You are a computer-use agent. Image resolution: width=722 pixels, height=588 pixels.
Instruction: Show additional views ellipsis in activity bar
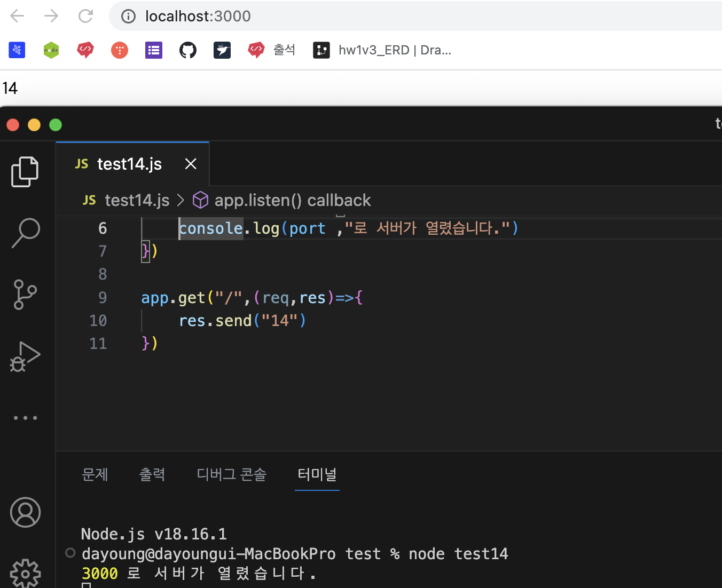pyautogui.click(x=25, y=418)
